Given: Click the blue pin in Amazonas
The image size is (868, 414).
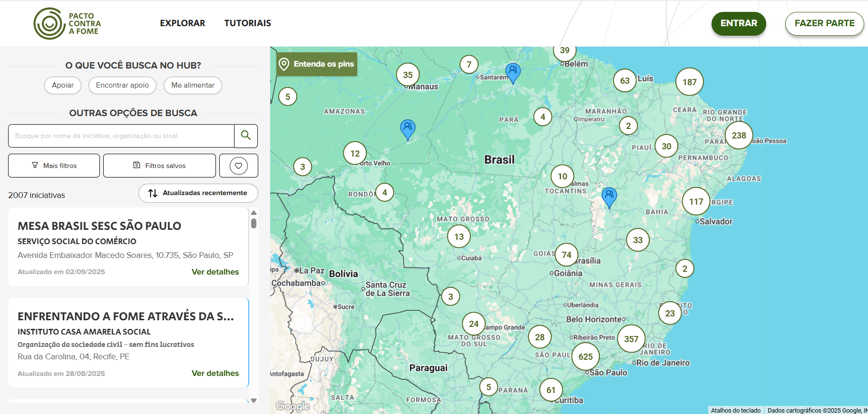Looking at the screenshot, I should tap(408, 128).
